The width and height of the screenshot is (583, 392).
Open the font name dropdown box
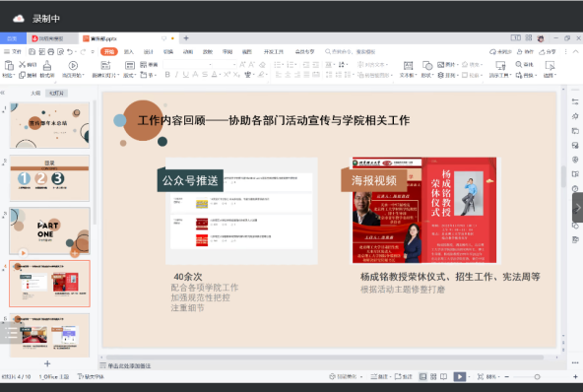coord(188,64)
